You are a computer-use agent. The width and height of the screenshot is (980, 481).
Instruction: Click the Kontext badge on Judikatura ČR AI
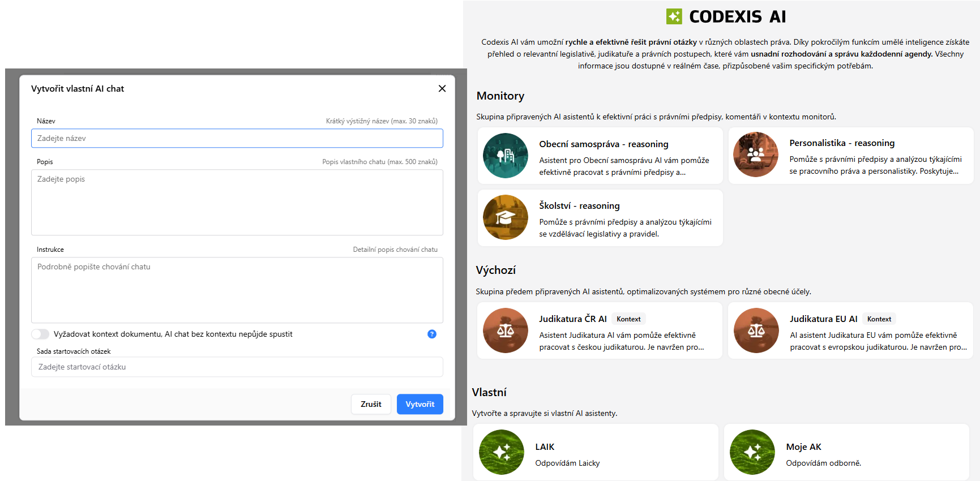[x=628, y=319]
